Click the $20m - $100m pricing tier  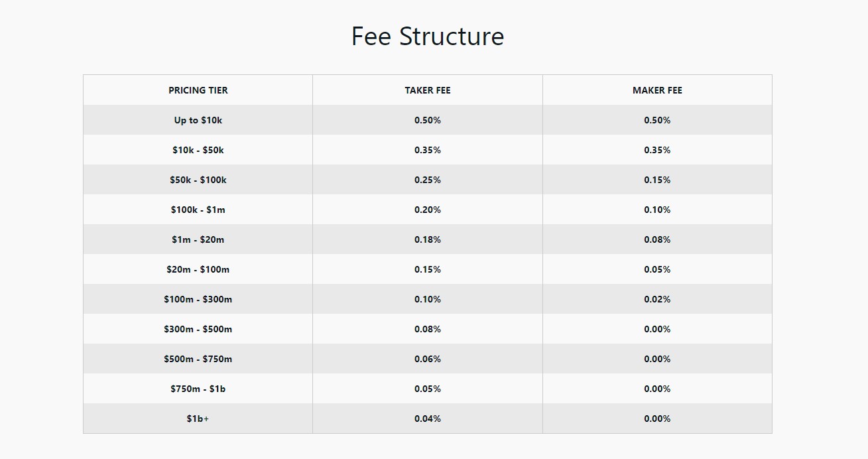coord(198,269)
